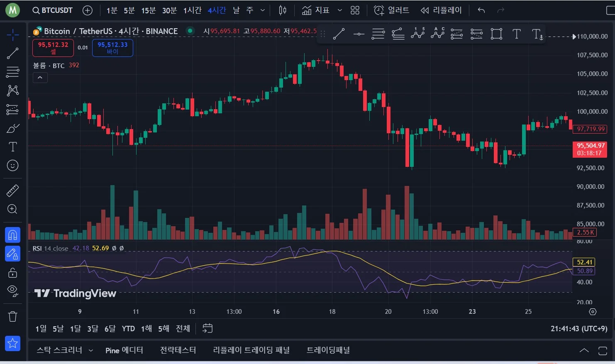This screenshot has width=615, height=364.
Task: Select the crosshair cursor tool
Action: pos(13,34)
